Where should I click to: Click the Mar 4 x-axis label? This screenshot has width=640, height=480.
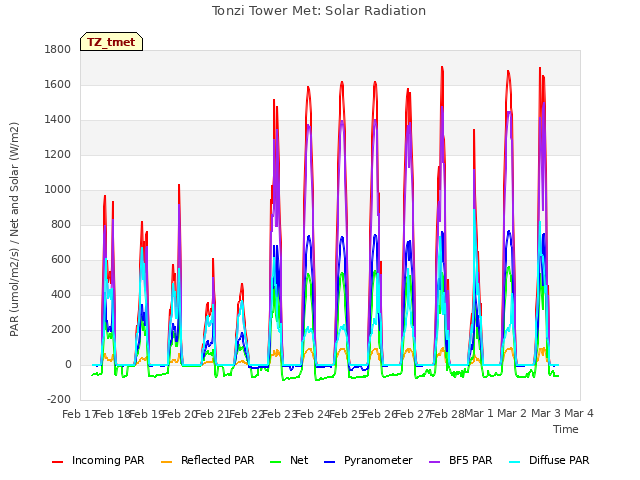(x=579, y=413)
